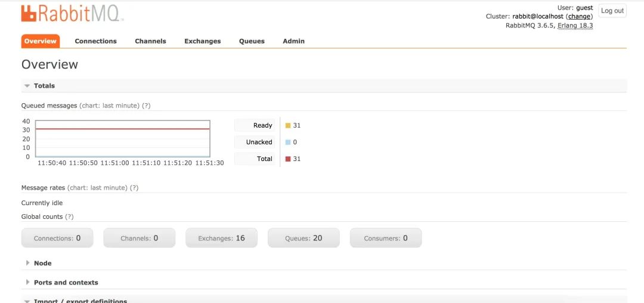Open the Queues tab
The image size is (644, 303).
tap(252, 41)
